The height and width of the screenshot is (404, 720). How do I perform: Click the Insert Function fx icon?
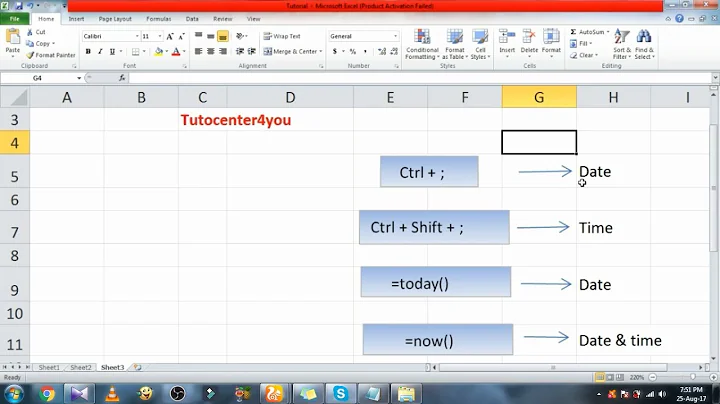pyautogui.click(x=122, y=78)
